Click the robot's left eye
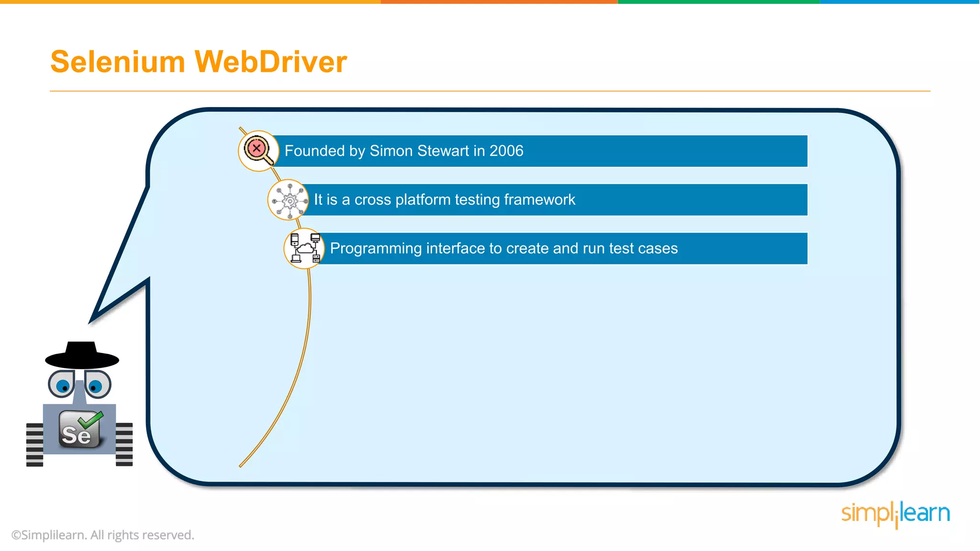Screen dimensions: 980x551 coord(61,384)
